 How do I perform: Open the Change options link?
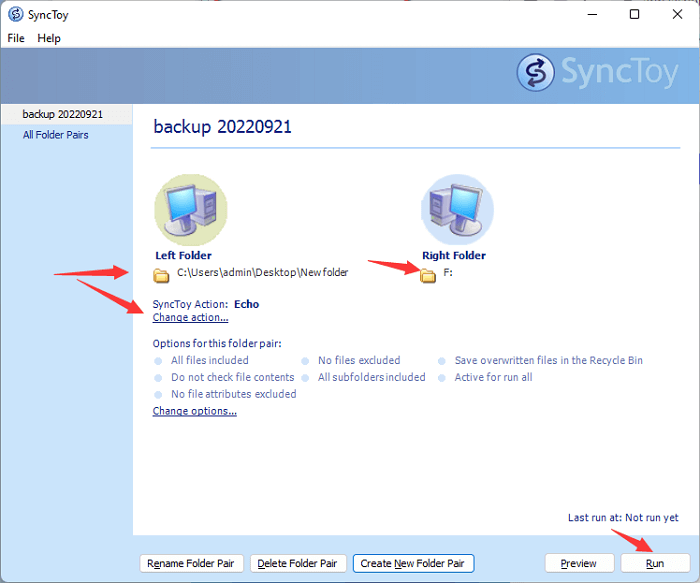coord(195,411)
